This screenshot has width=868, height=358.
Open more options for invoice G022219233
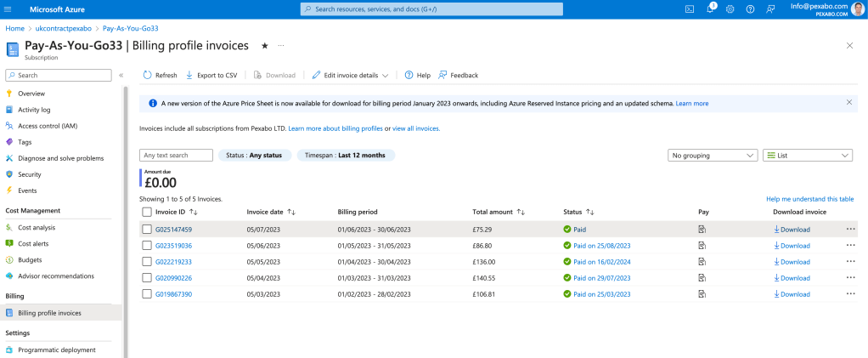point(850,262)
